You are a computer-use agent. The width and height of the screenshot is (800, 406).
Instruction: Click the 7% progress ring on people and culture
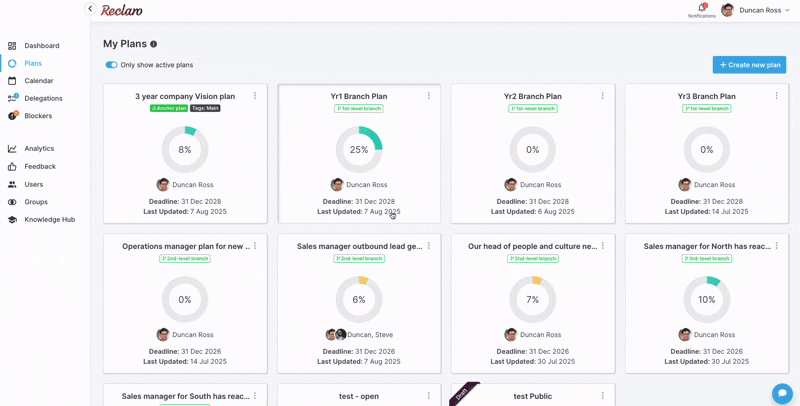(533, 299)
